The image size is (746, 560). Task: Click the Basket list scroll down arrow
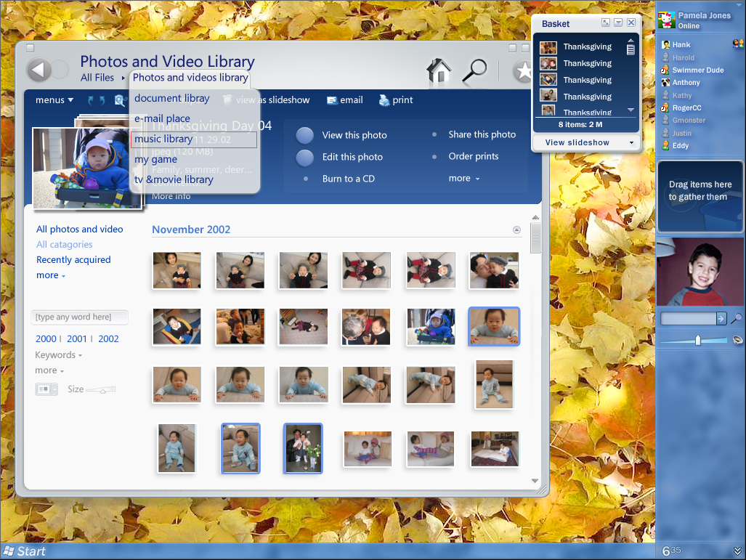coord(631,110)
